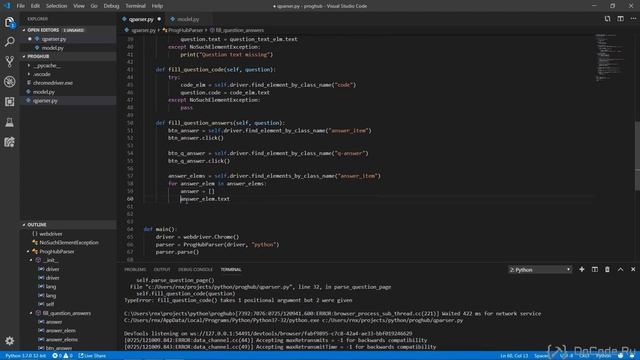
Task: Close the terminal panel
Action: [633, 269]
